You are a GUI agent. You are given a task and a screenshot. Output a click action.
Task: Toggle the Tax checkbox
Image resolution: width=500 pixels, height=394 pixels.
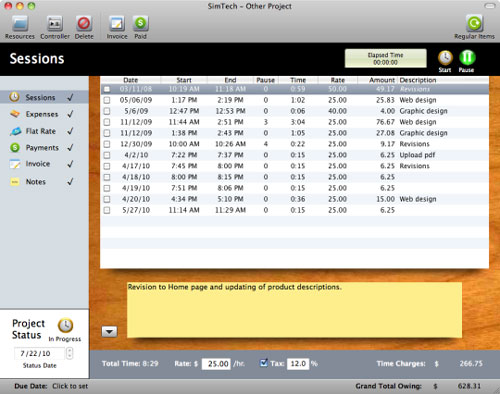pyautogui.click(x=264, y=363)
